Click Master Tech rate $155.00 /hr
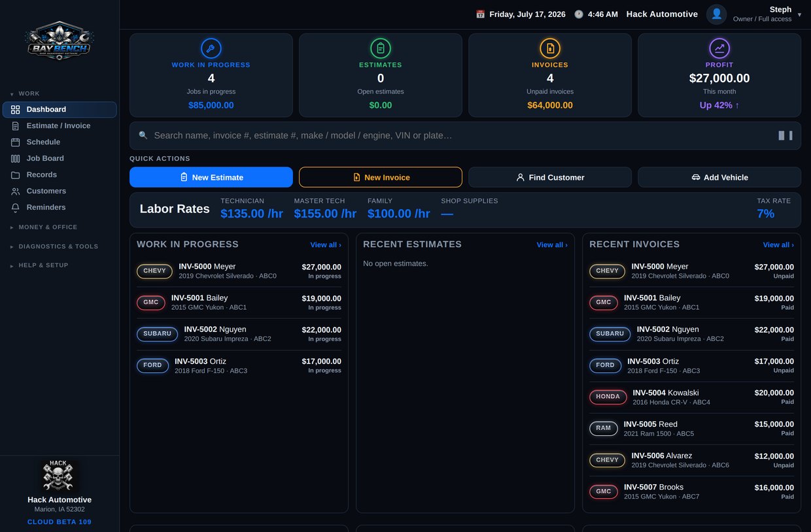Screen dimensions: 811x532 click(325, 214)
